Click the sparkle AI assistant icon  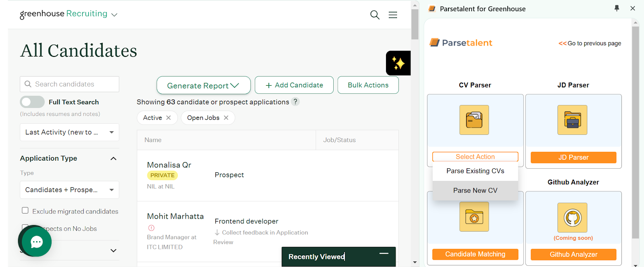click(398, 63)
